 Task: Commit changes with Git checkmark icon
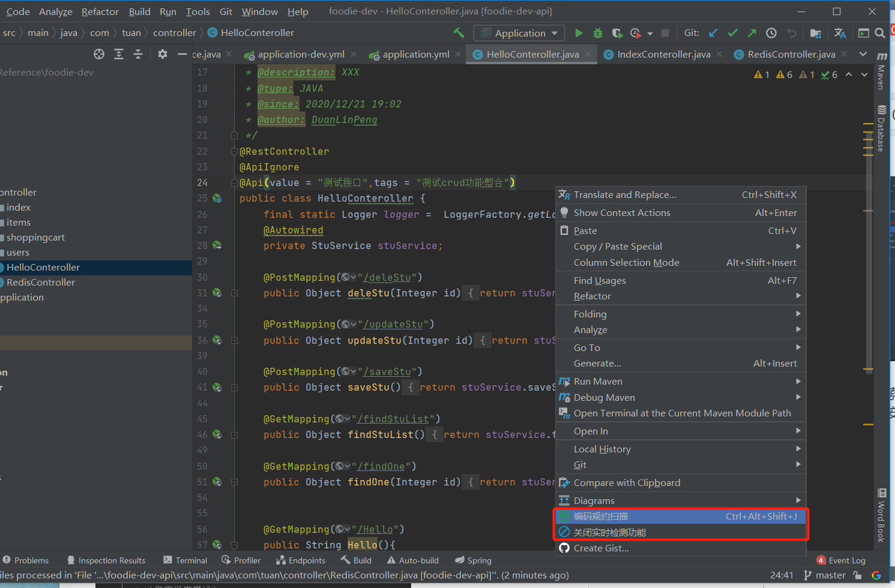(x=732, y=33)
